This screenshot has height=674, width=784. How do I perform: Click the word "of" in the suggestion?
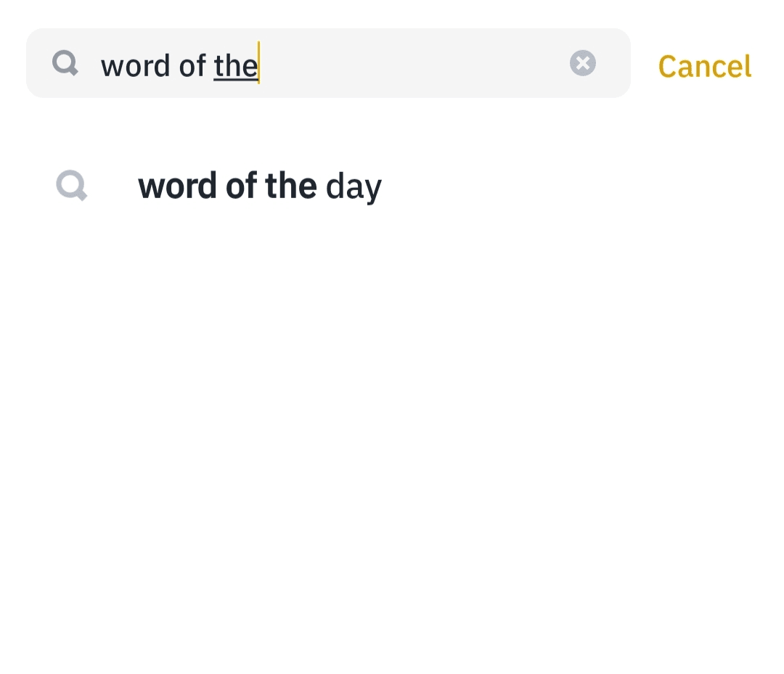241,186
